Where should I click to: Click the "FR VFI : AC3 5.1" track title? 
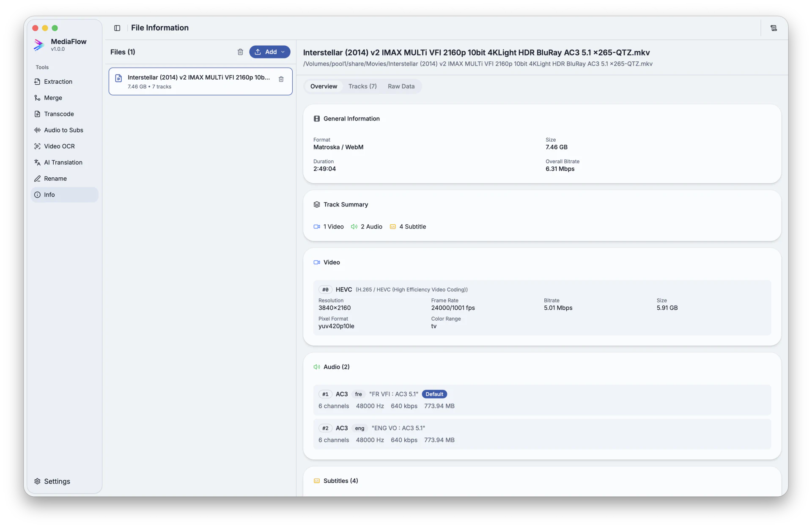point(393,394)
